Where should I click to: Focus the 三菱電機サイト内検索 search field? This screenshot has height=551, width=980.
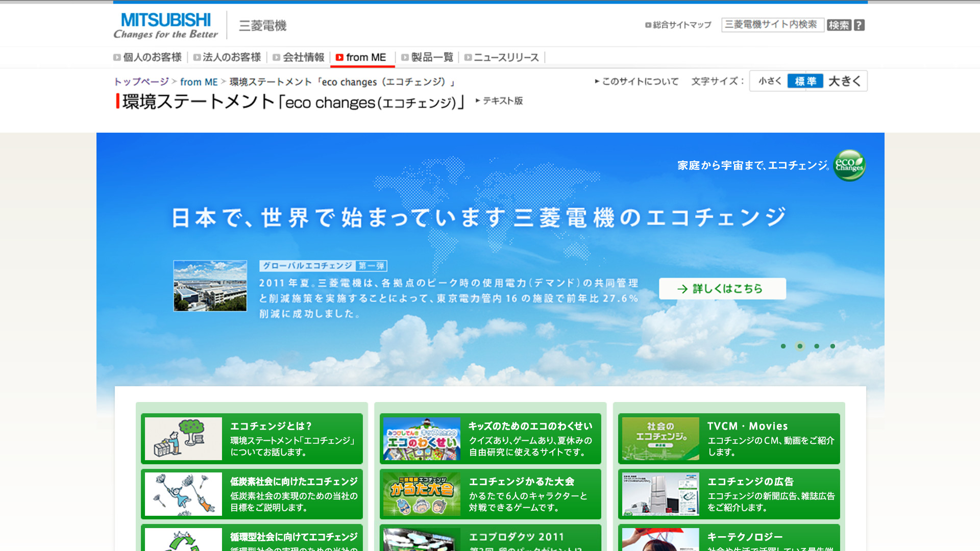tap(772, 24)
